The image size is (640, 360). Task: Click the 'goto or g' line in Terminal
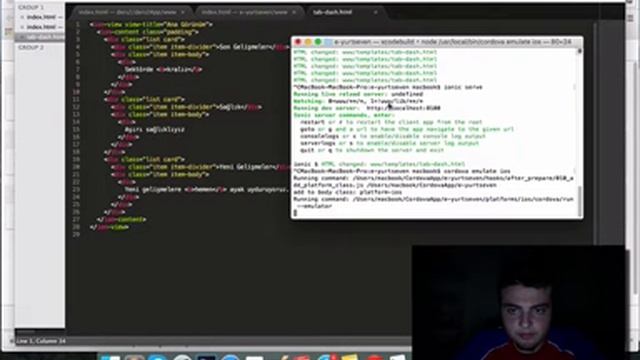coord(407,129)
